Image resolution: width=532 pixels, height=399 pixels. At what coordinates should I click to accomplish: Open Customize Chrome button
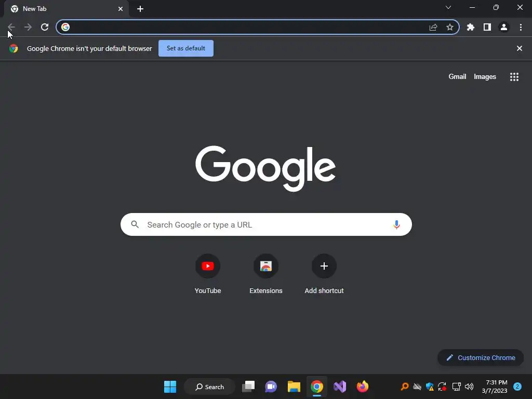(481, 357)
